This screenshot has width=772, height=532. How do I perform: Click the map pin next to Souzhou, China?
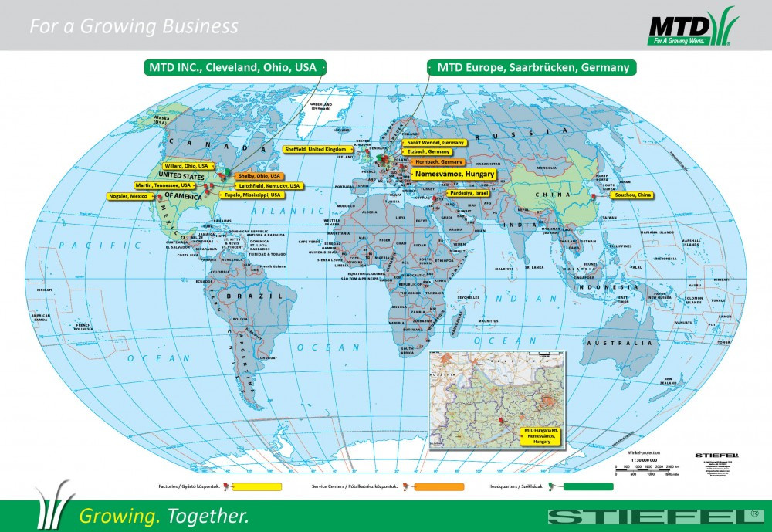click(x=593, y=196)
